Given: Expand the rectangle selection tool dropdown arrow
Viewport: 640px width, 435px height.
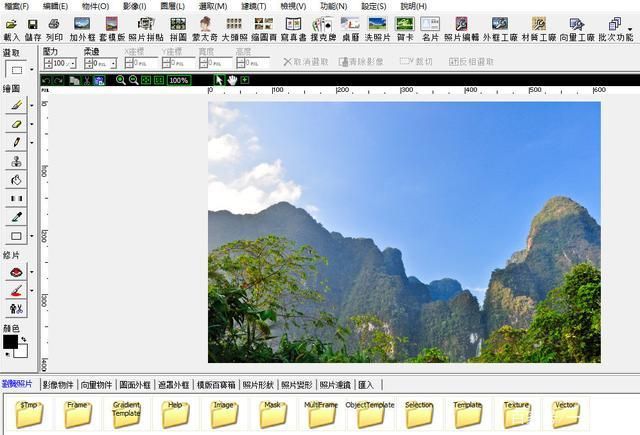Looking at the screenshot, I should pyautogui.click(x=31, y=70).
